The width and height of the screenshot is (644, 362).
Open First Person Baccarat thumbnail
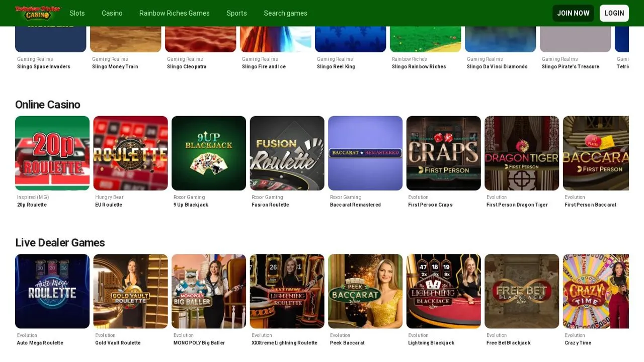(596, 153)
